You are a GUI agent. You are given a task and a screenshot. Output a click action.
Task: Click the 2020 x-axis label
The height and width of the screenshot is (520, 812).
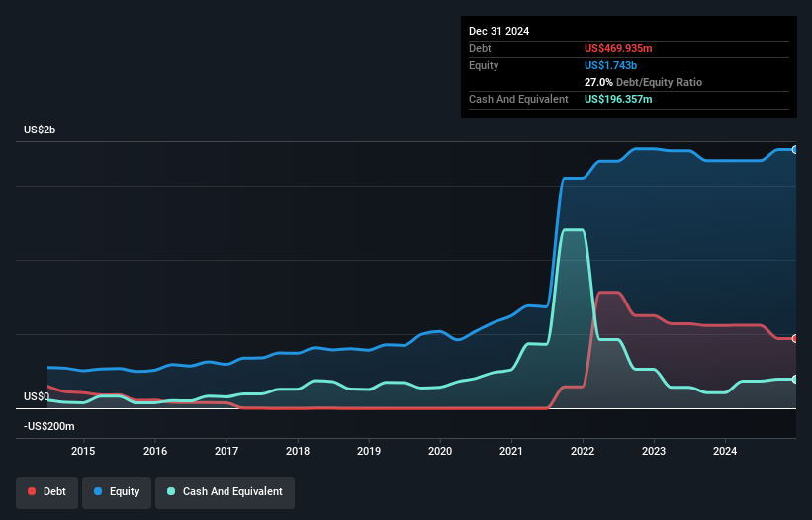point(440,451)
